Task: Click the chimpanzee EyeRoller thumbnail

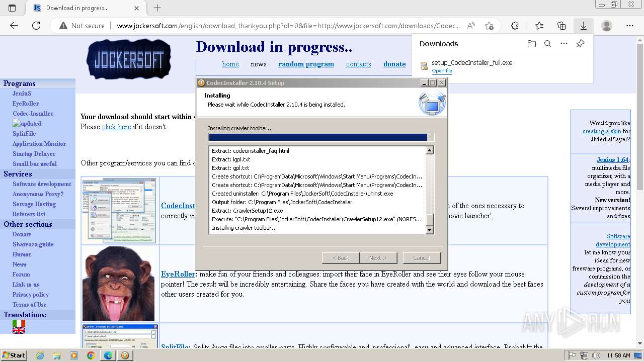Action: pyautogui.click(x=119, y=284)
